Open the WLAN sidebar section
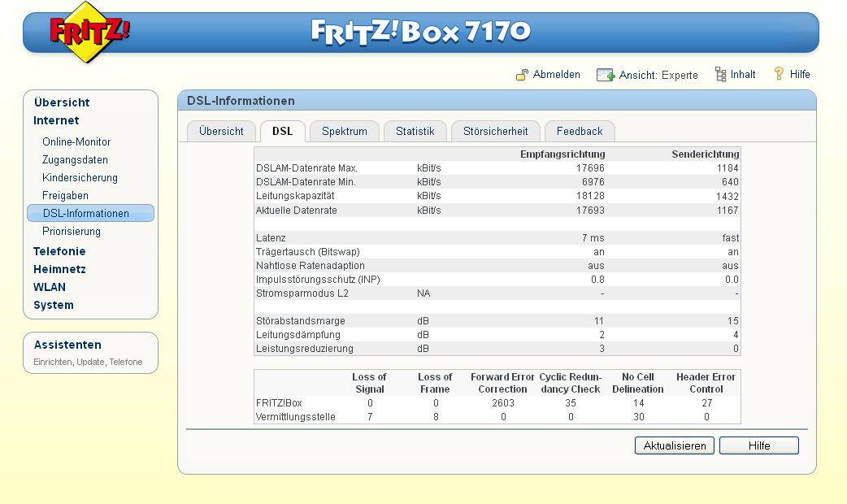Image resolution: width=847 pixels, height=504 pixels. click(x=49, y=287)
